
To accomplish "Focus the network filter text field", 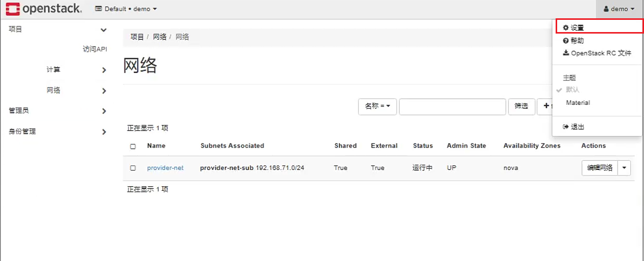I will point(452,106).
